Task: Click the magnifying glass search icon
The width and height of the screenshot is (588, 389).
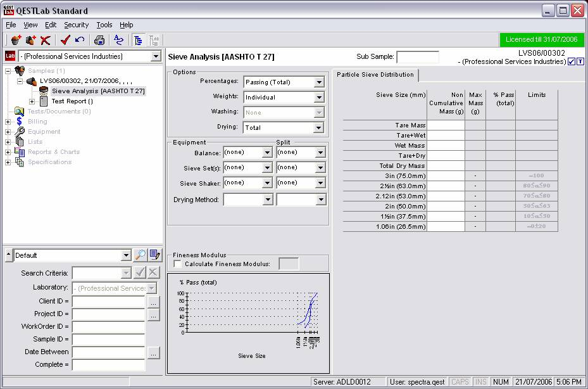Action: (140, 255)
